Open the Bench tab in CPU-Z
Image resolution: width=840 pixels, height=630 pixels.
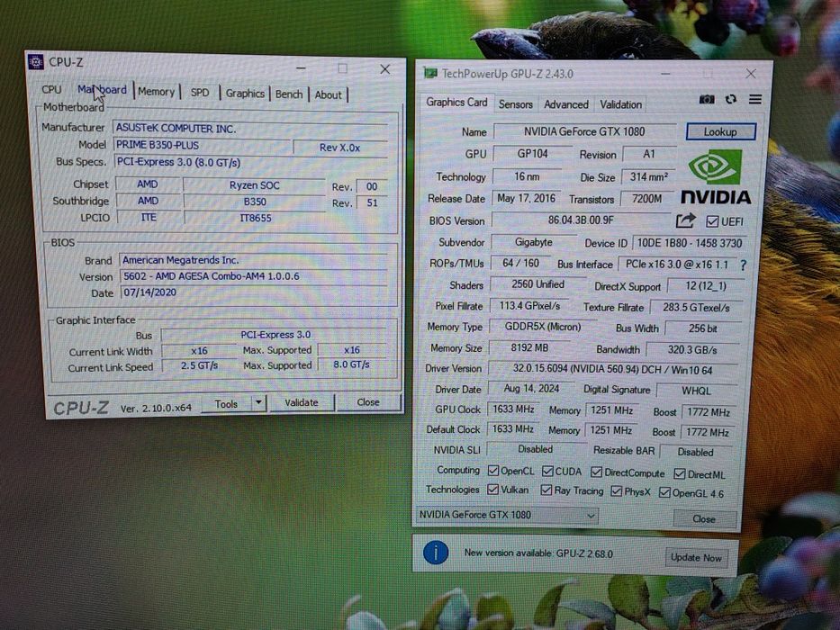289,94
